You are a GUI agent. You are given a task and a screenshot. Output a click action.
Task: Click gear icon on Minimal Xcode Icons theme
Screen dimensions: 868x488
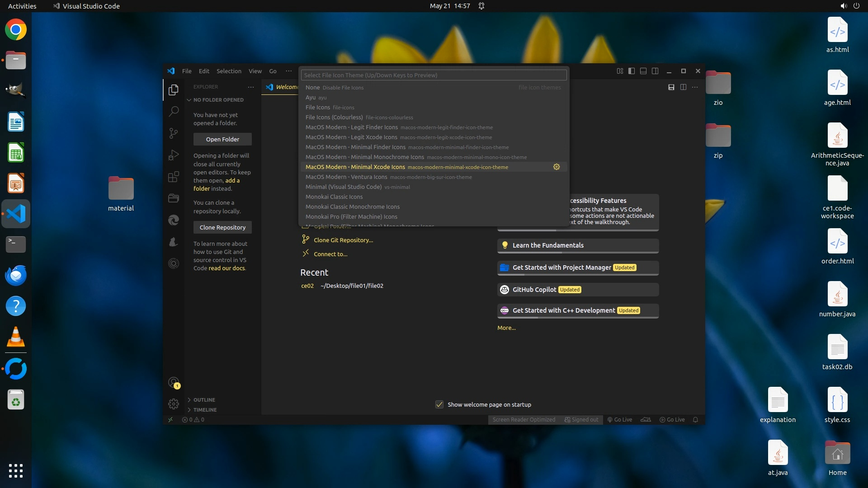click(x=557, y=167)
